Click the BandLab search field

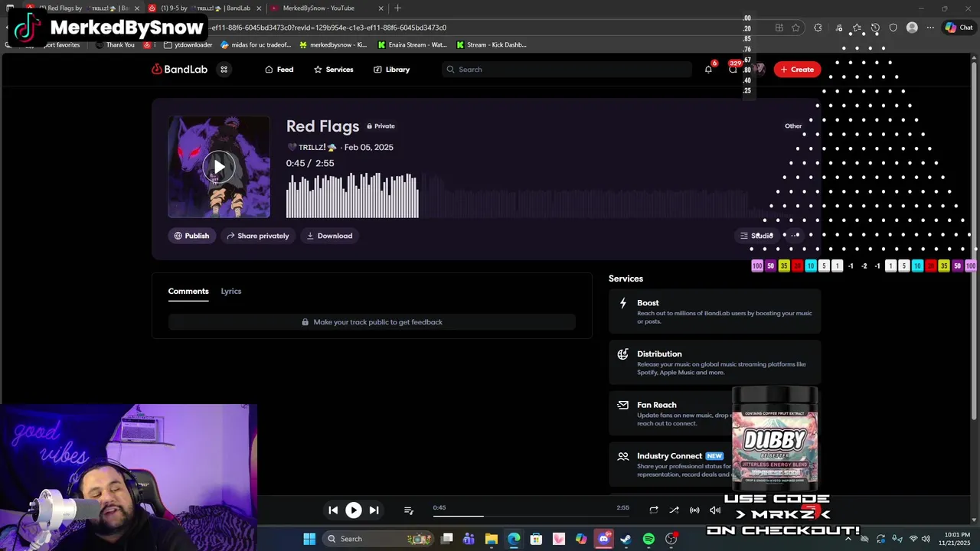click(x=567, y=69)
